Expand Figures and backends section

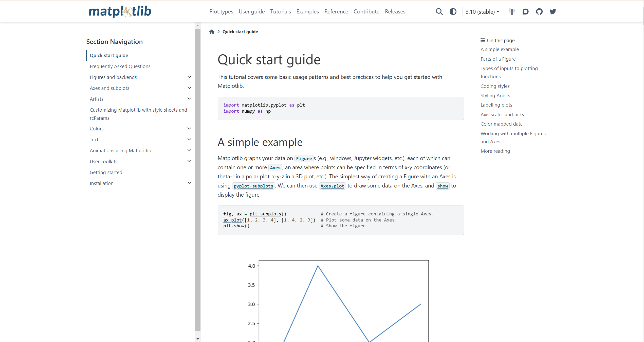[189, 77]
